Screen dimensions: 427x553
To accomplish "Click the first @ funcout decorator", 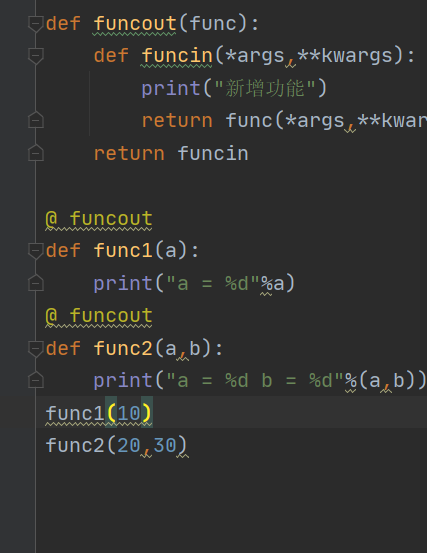I will pos(99,219).
